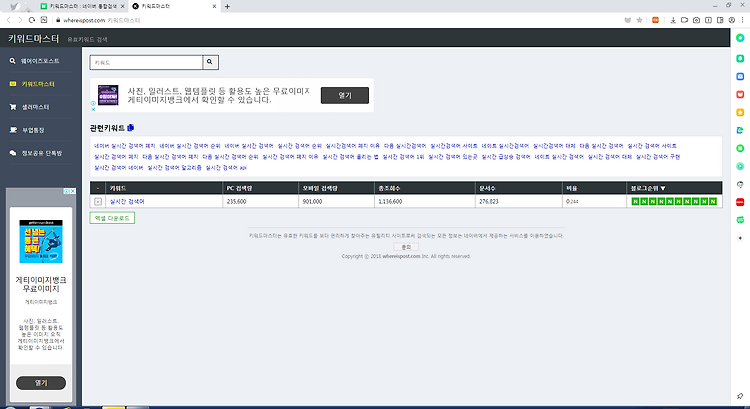750x409 pixels.
Task: Click related keyword 네이트 실시간검색어
Action: pyautogui.click(x=505, y=146)
